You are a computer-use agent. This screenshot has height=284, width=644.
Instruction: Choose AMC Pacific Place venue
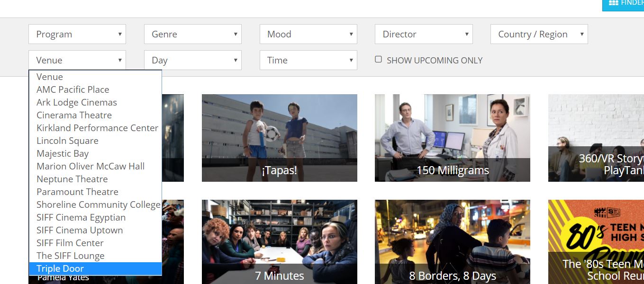point(95,89)
